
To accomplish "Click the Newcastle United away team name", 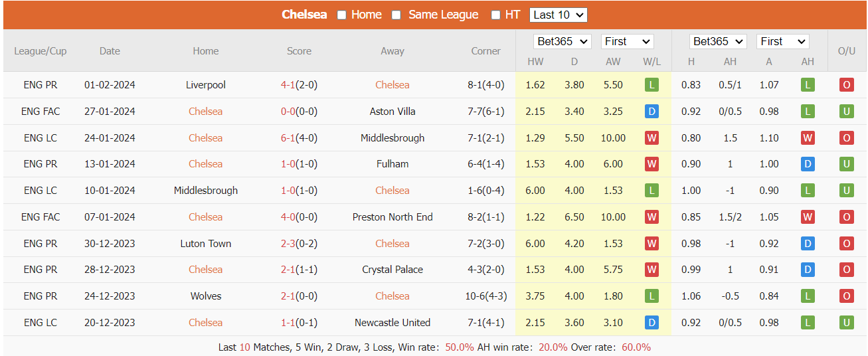I will [392, 323].
